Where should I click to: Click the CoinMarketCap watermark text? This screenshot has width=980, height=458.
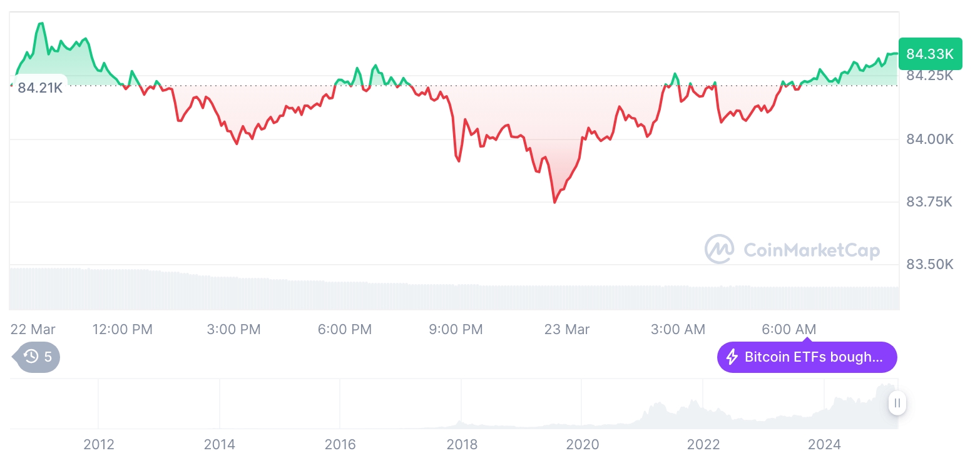pyautogui.click(x=811, y=250)
